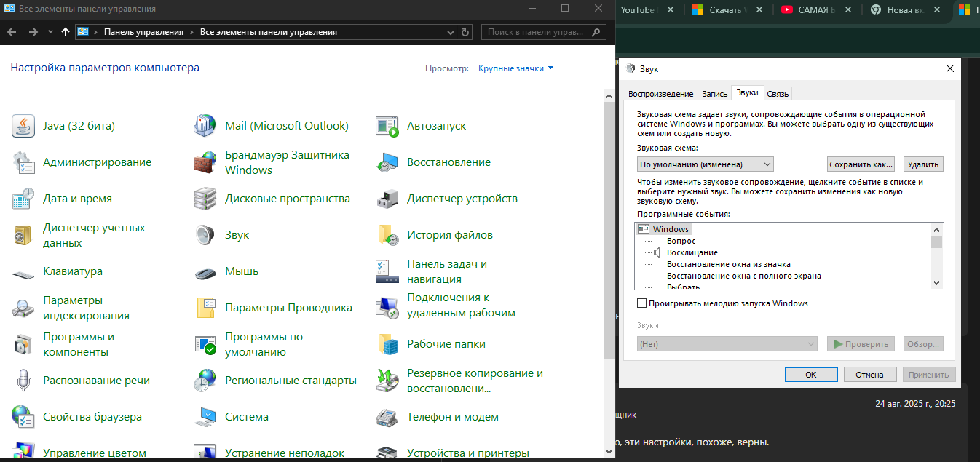Click the Сохранить как button
The width and height of the screenshot is (980, 462).
click(861, 164)
